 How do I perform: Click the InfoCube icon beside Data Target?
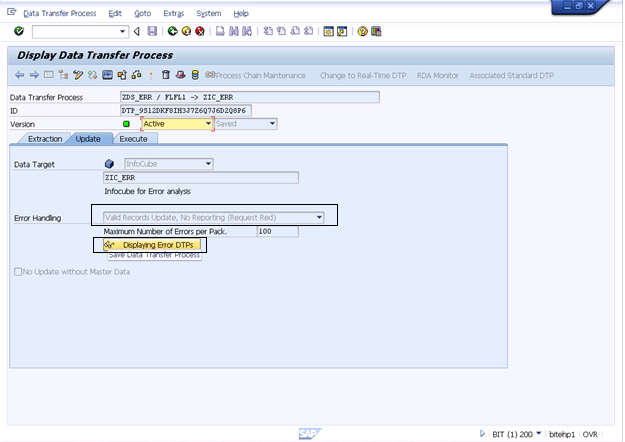coord(109,164)
